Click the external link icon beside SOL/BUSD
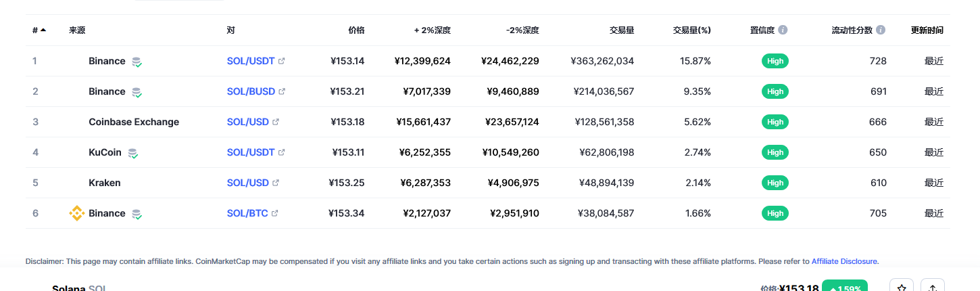The image size is (980, 291). [x=282, y=91]
